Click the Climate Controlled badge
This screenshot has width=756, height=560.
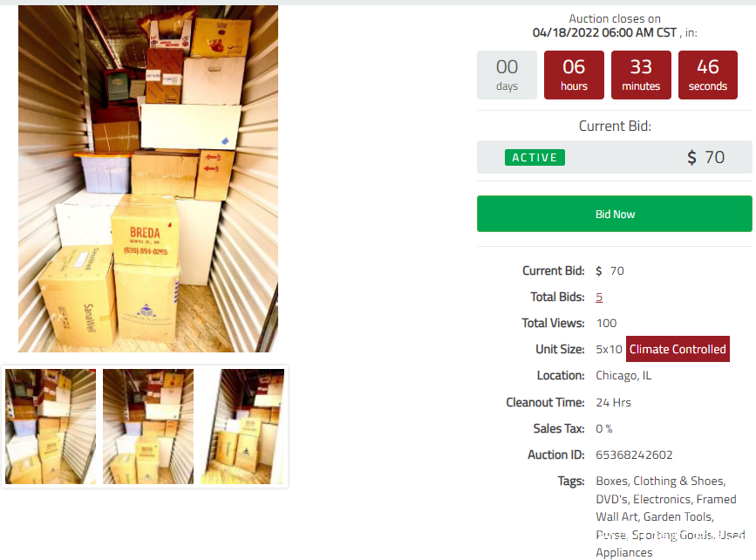pyautogui.click(x=678, y=349)
